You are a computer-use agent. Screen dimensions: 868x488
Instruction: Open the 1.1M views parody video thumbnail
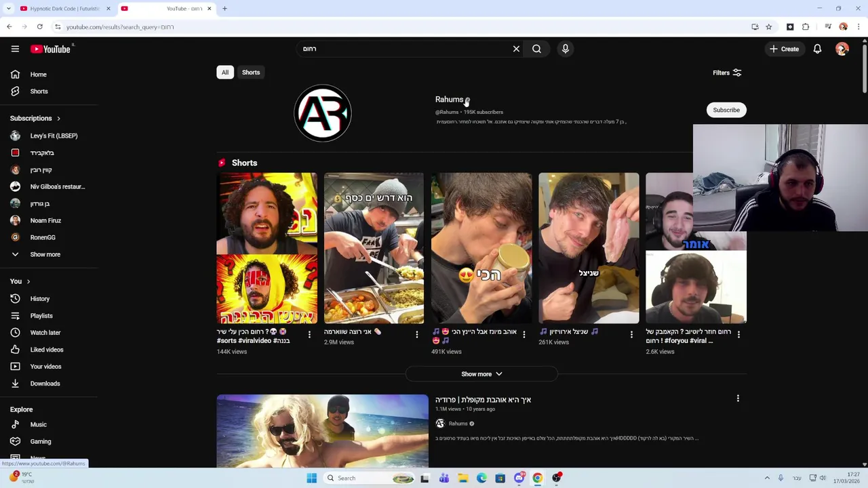[323, 431]
